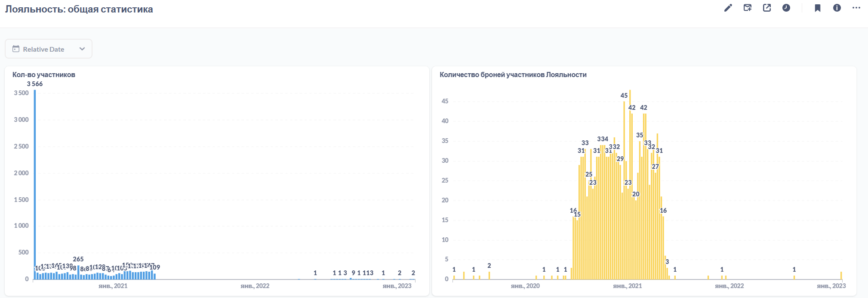The width and height of the screenshot is (868, 298).
Task: Click dashboard title 'Лояльность: общая статистика'
Action: coord(79,9)
